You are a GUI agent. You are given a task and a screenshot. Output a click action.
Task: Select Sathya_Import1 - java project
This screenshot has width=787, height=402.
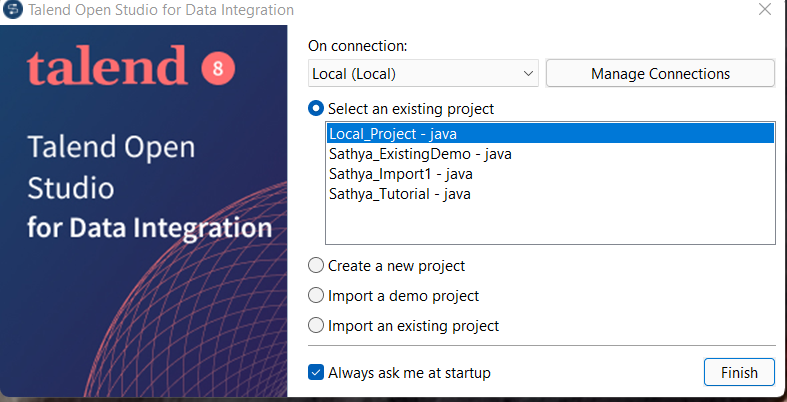tap(550, 174)
